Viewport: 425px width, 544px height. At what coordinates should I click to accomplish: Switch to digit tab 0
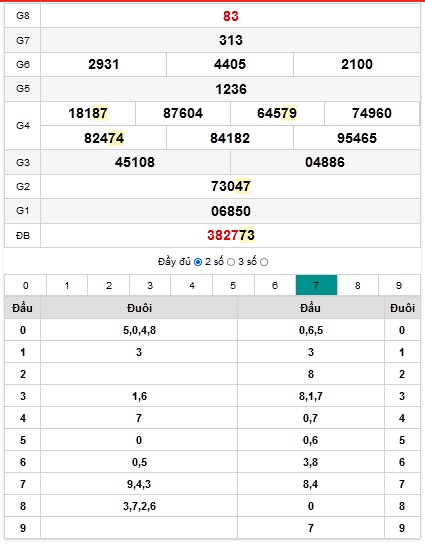[26, 285]
